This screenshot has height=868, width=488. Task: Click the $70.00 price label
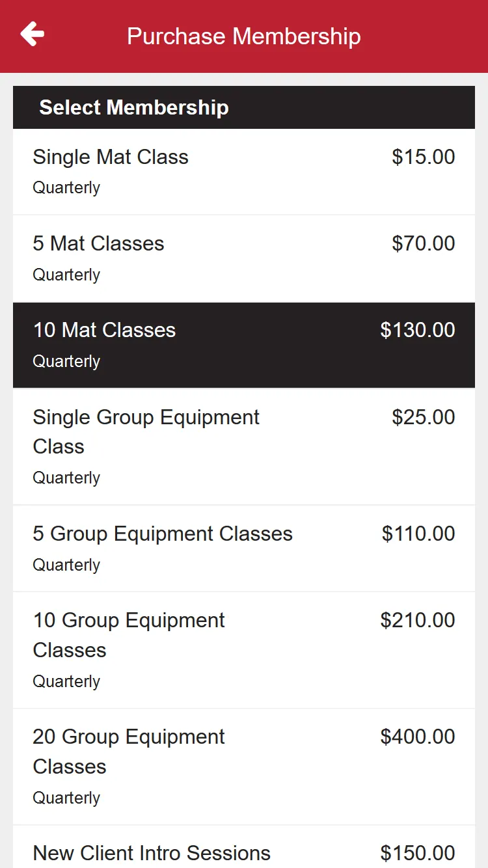(424, 243)
